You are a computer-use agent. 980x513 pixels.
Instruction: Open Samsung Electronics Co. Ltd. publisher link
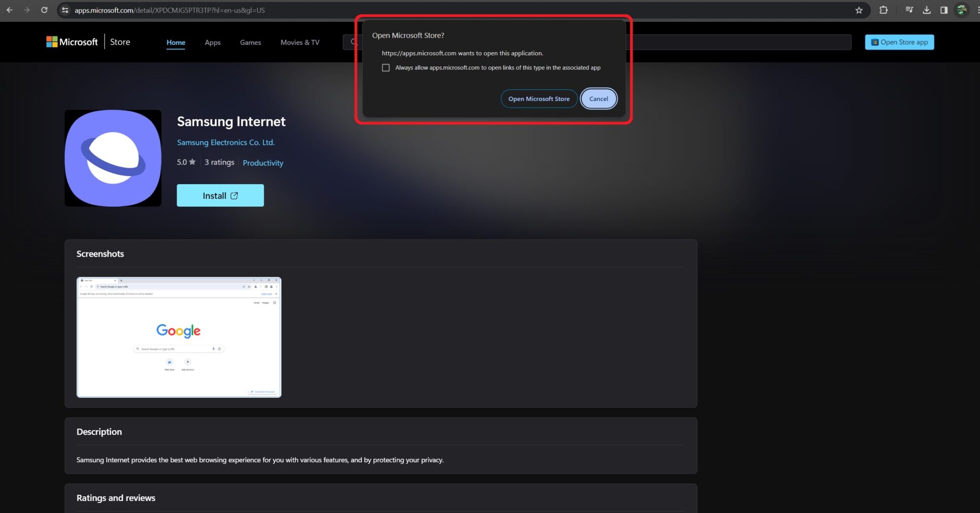pos(226,142)
